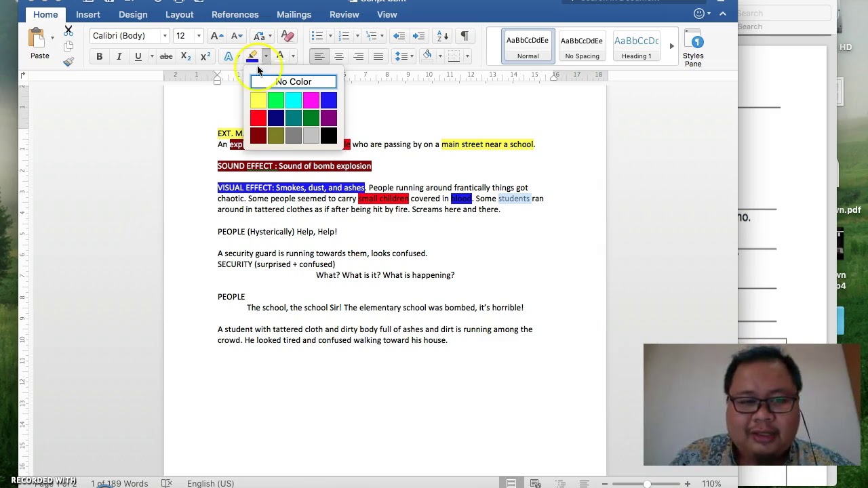Screen dimensions: 868x488
Task: Expand the styles gallery arrow
Action: [671, 46]
